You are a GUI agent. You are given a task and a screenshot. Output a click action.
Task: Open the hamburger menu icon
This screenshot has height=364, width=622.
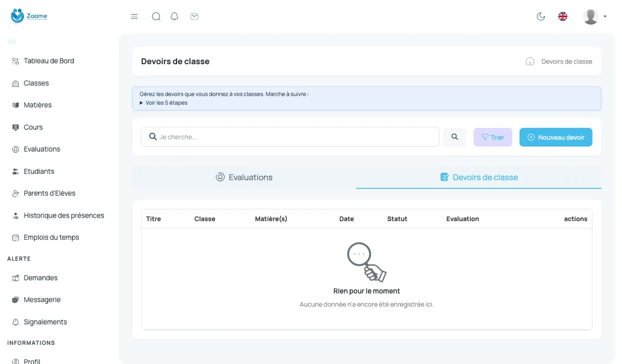pos(134,17)
